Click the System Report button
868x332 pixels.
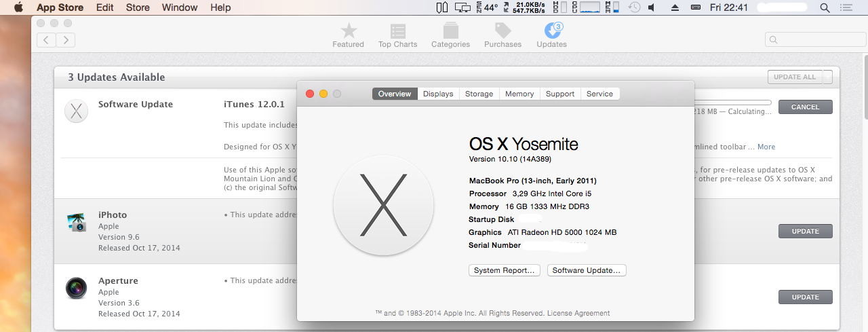[x=505, y=270]
